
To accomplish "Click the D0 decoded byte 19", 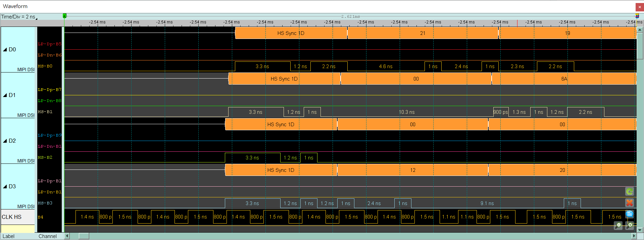I will 567,33.
